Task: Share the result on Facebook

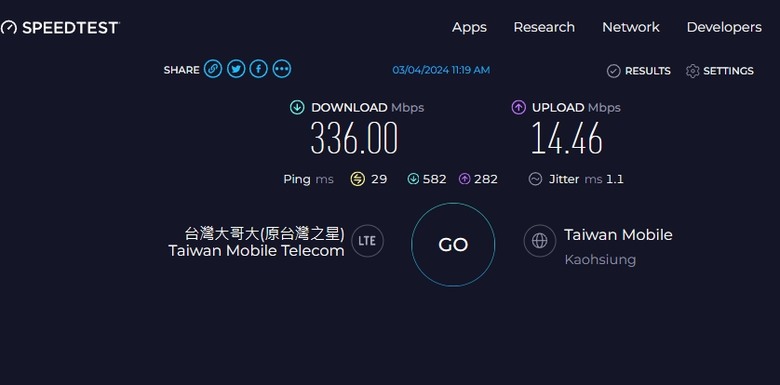Action: point(259,69)
